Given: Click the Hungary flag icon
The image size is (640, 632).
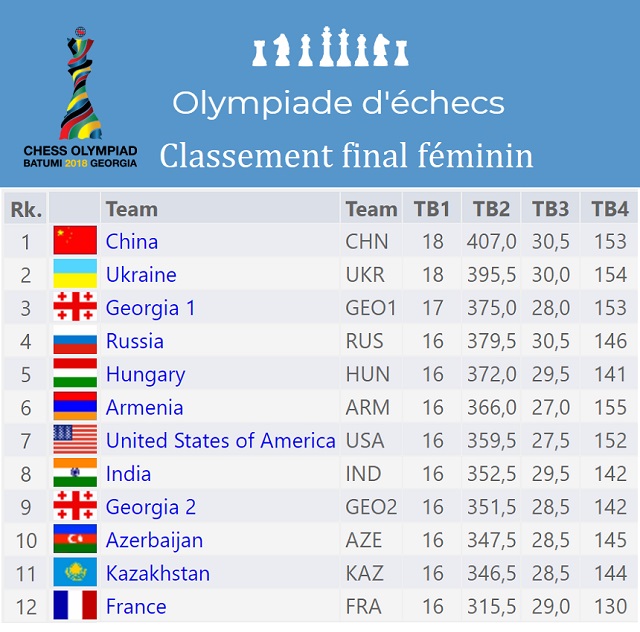Looking at the screenshot, I should pos(75,374).
